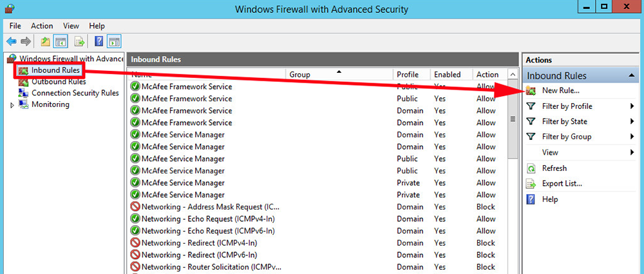Open the Monitoring tree node
644x274 pixels.
(x=50, y=104)
